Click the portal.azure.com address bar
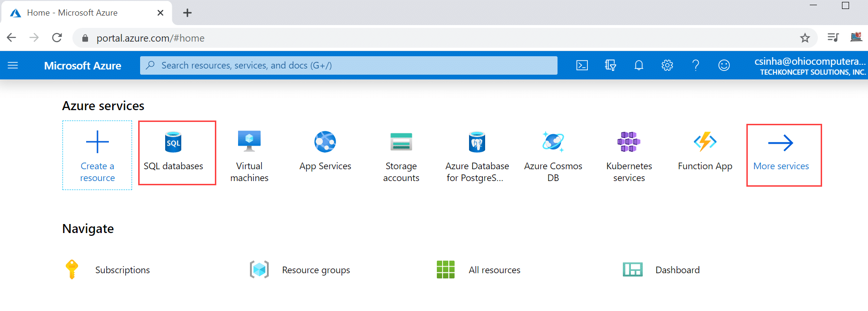Image resolution: width=868 pixels, height=311 pixels. [445, 38]
